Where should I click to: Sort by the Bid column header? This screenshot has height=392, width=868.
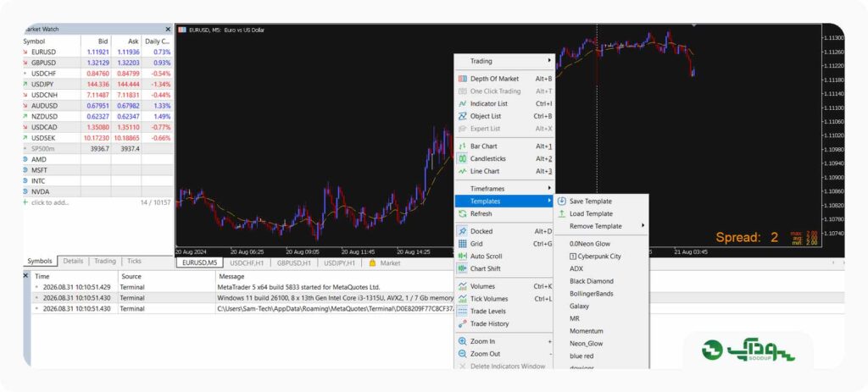pyautogui.click(x=96, y=41)
